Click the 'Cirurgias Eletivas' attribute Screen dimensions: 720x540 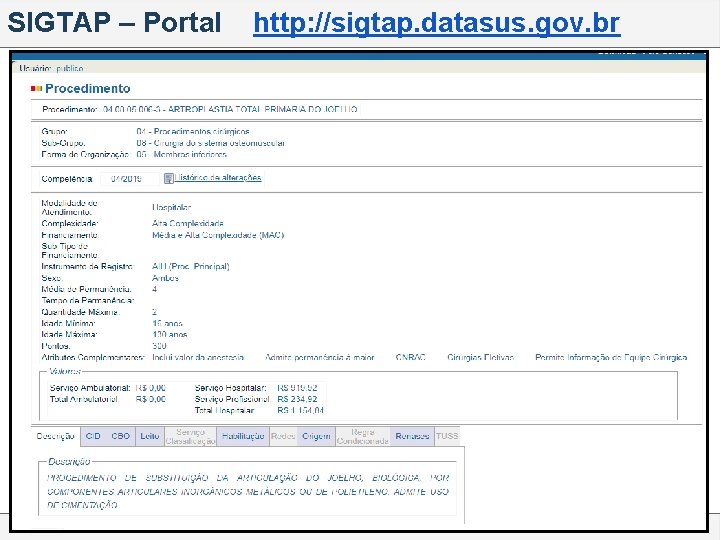(480, 357)
